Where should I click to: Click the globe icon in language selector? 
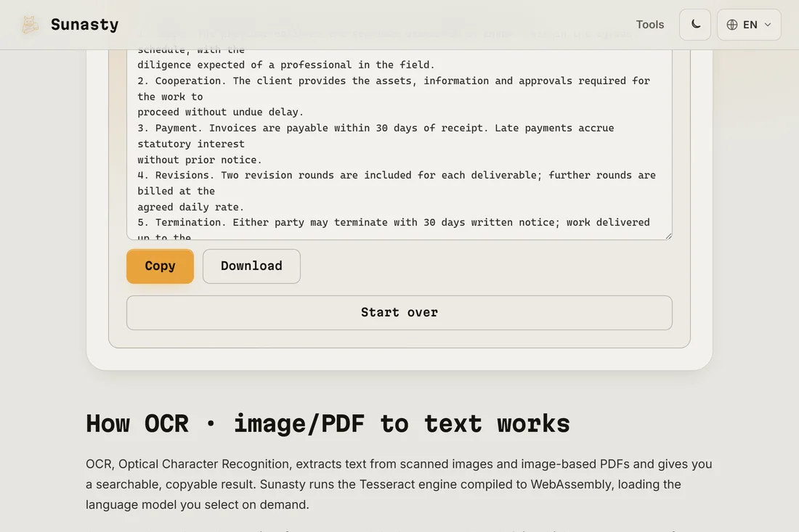coord(732,25)
